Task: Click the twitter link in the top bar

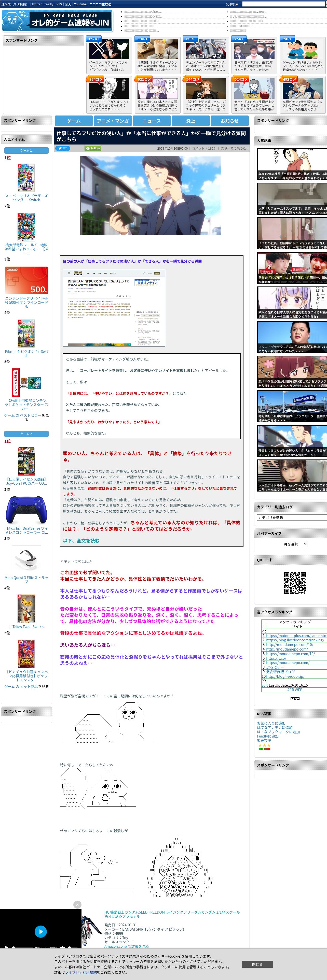Action: (x=36, y=4)
